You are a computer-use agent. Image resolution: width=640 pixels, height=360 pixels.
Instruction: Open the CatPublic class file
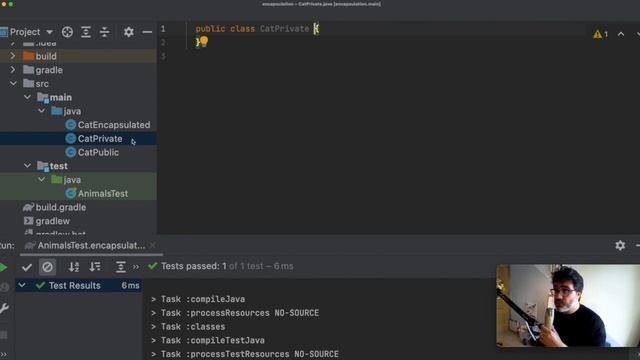(92, 152)
